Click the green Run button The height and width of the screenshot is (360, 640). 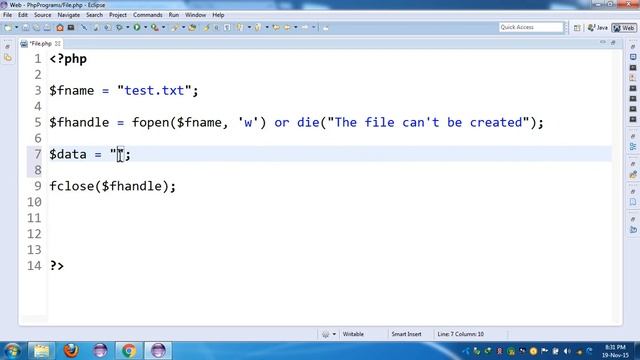point(137,27)
